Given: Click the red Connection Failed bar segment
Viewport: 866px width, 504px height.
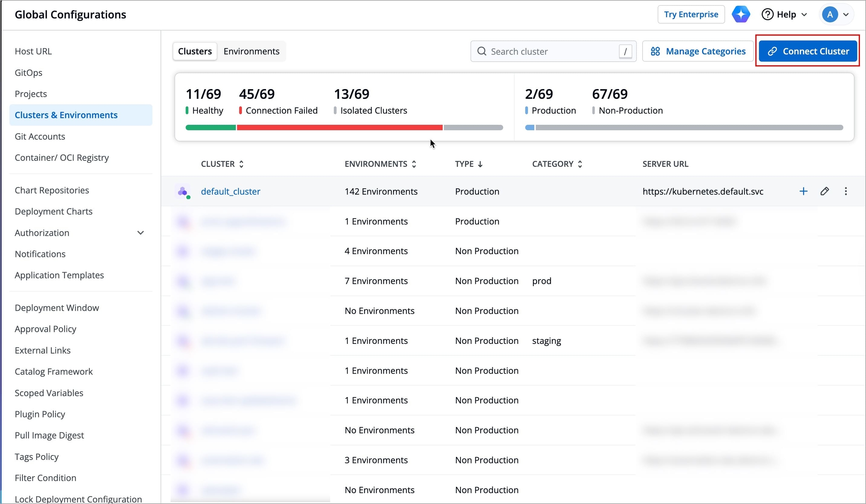Looking at the screenshot, I should point(339,128).
